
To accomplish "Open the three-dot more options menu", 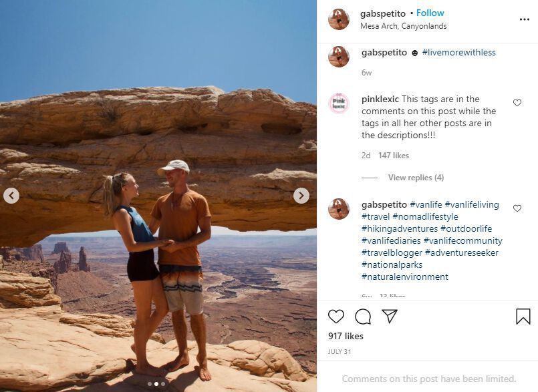I will 524,19.
